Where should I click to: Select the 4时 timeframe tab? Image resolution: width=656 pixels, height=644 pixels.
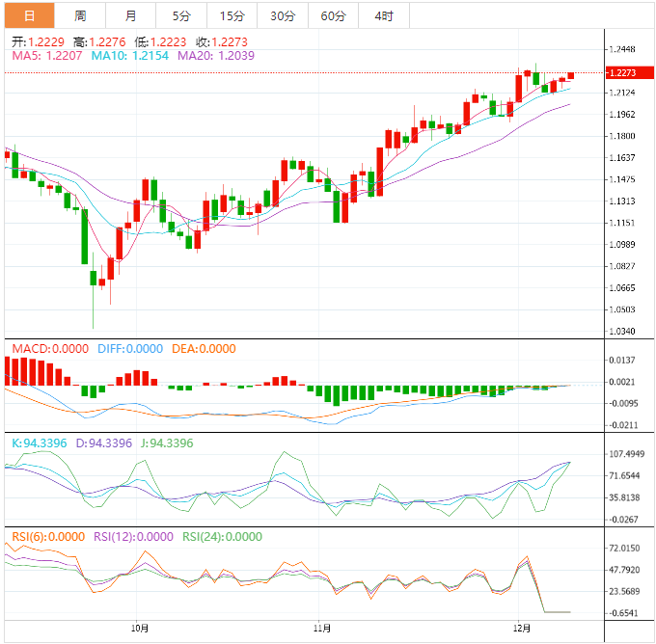(x=384, y=15)
